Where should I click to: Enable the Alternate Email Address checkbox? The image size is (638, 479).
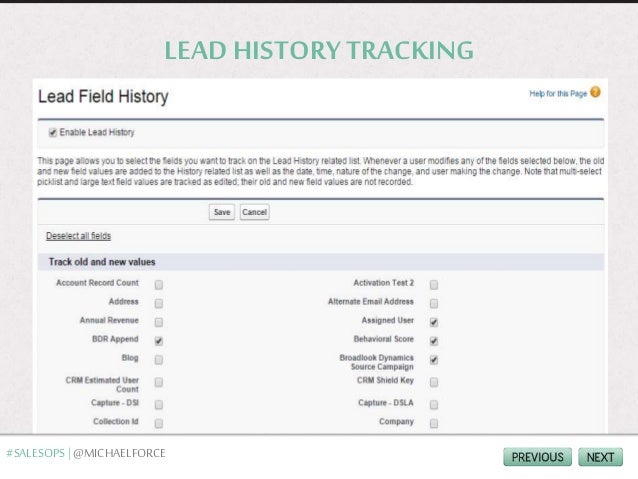point(434,303)
